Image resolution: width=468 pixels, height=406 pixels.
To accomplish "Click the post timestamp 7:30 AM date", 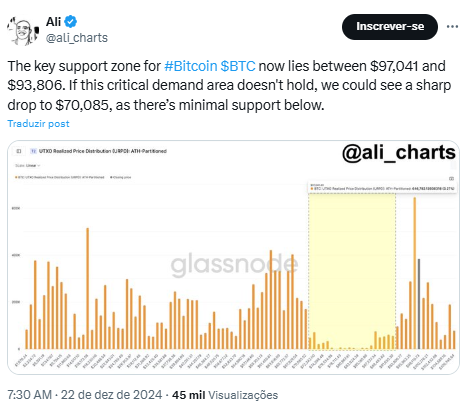I will (x=84, y=395).
